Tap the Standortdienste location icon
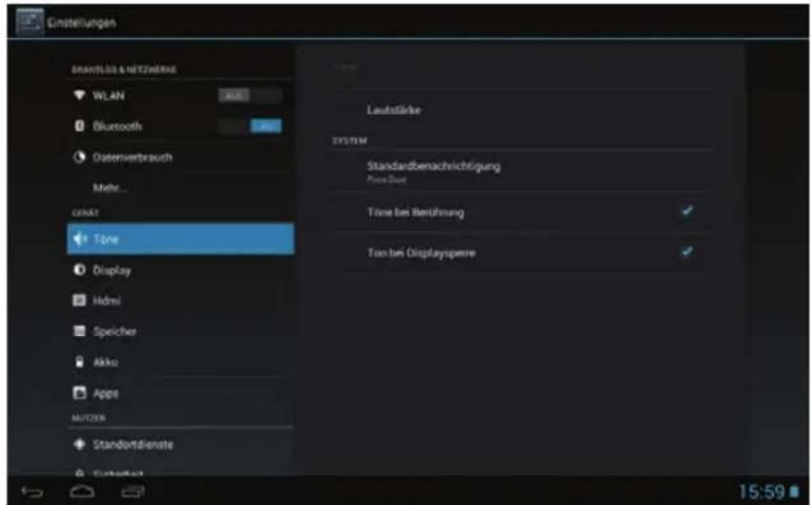 [79, 445]
